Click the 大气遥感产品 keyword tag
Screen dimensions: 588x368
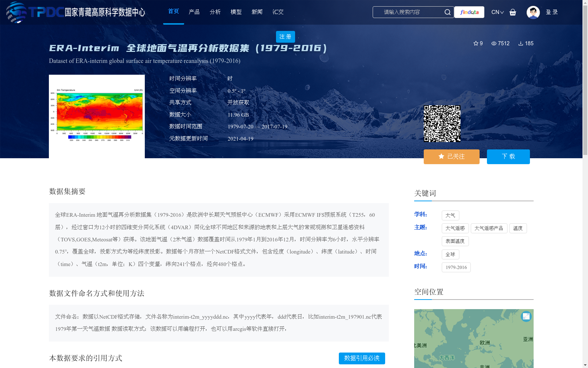click(489, 228)
